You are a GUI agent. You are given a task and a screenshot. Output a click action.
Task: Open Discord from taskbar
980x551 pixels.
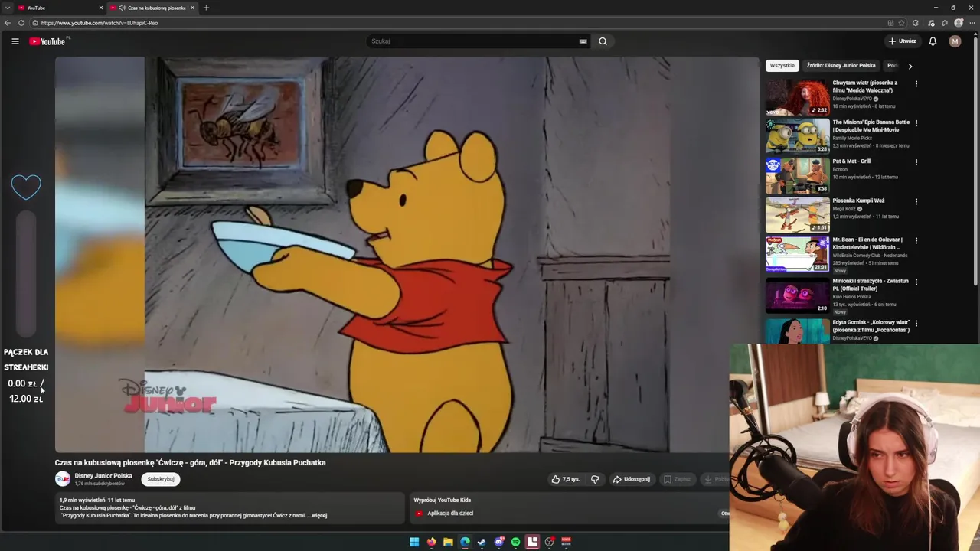click(x=498, y=542)
